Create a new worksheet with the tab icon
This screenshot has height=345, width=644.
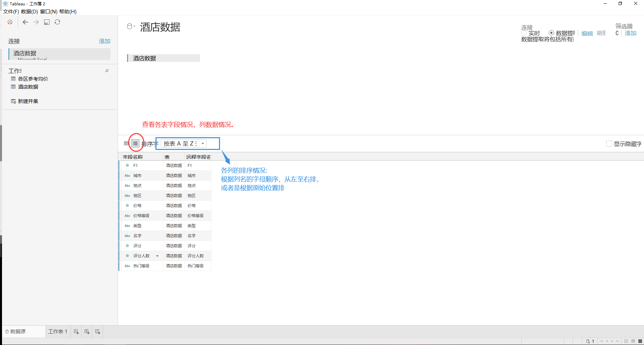76,332
